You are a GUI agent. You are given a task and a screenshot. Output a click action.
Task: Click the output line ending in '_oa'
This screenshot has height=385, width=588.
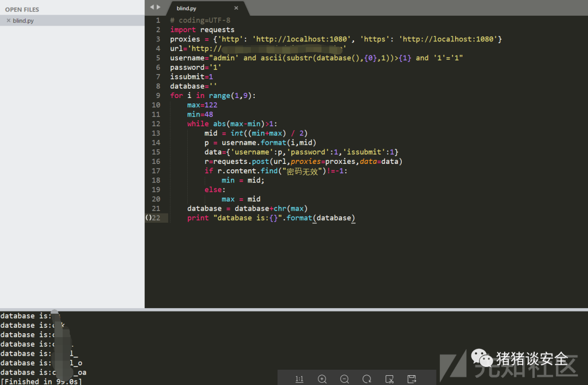tap(43, 372)
